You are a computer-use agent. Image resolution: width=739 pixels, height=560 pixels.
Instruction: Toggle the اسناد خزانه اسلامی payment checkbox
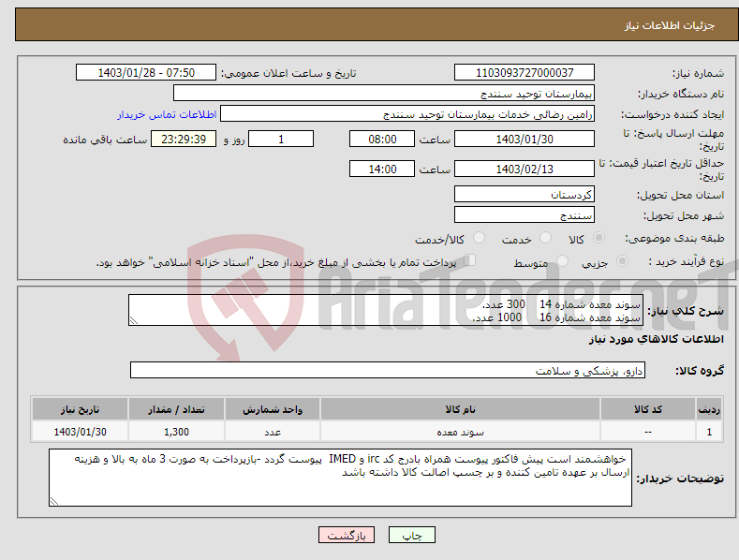click(470, 259)
